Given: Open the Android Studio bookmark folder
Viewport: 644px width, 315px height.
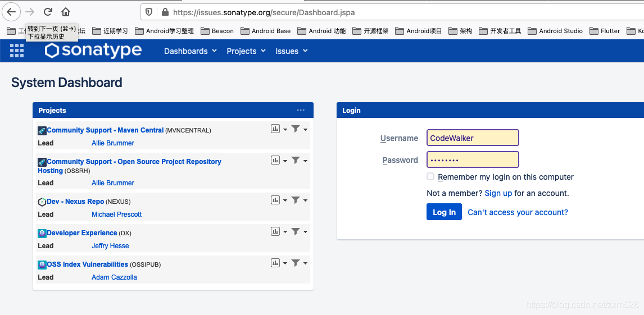Looking at the screenshot, I should (x=555, y=31).
